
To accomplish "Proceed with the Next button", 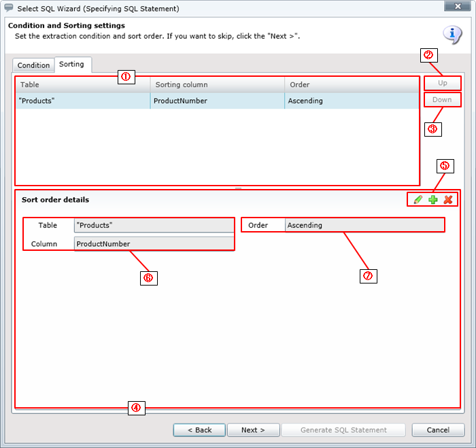I will 253,430.
